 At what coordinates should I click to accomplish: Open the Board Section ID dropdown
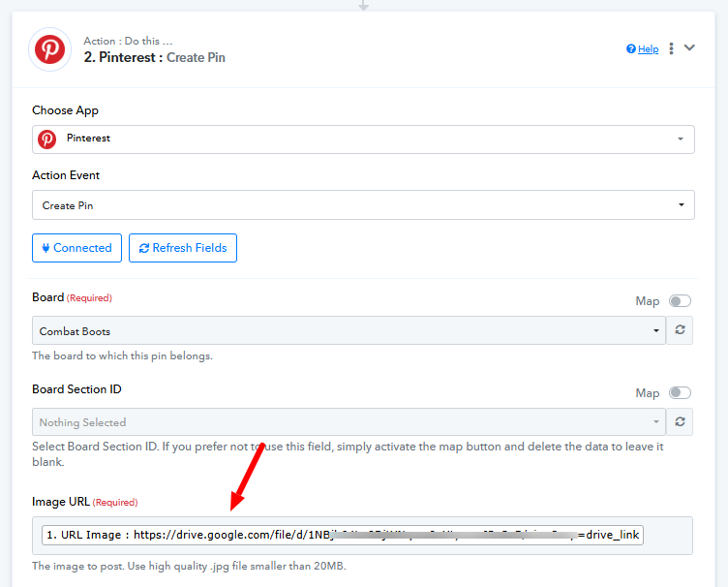[349, 422]
